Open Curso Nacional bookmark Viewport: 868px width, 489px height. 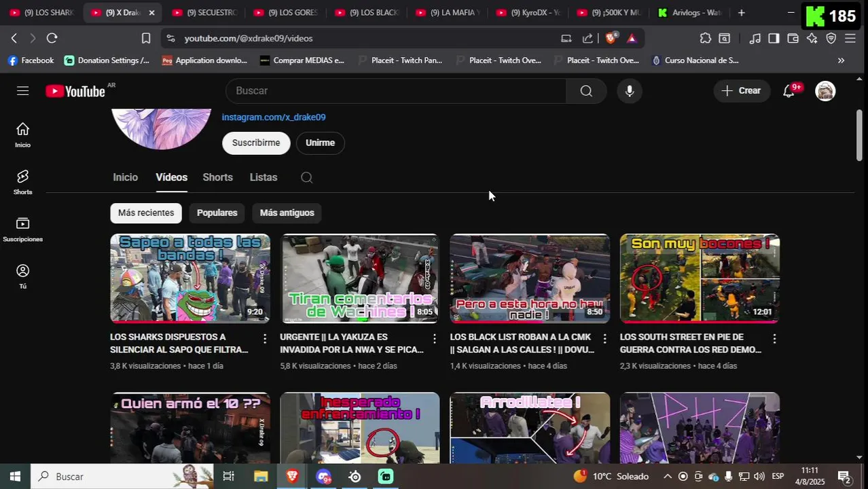point(695,60)
